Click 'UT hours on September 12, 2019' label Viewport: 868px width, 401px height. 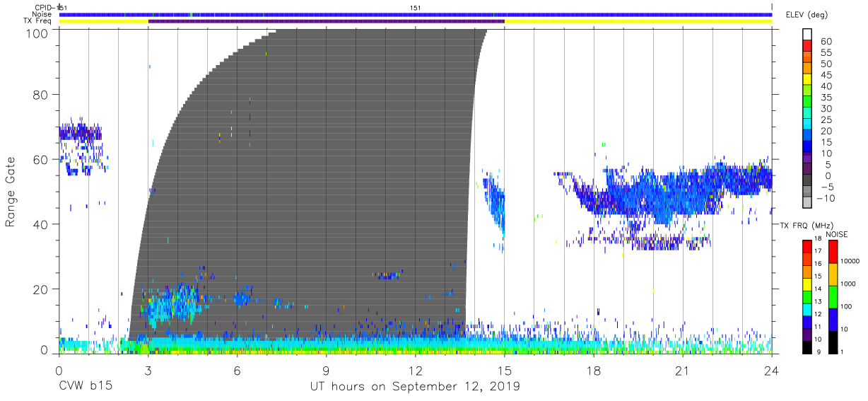coord(415,387)
